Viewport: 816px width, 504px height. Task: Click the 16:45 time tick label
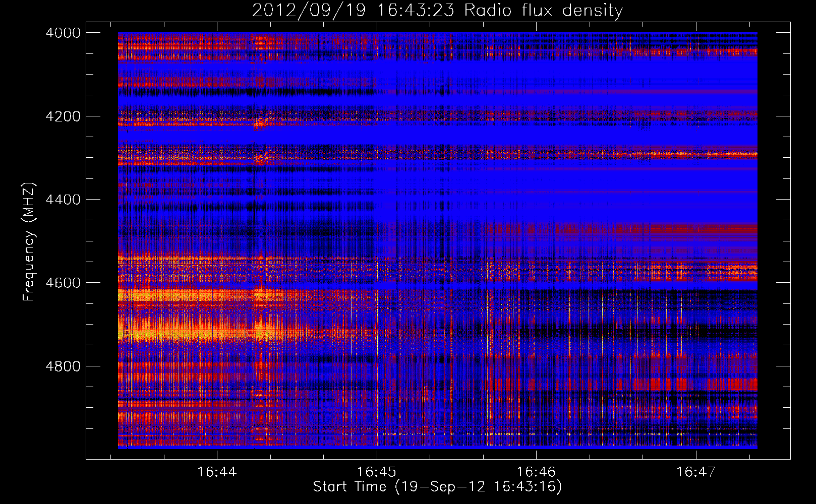click(x=377, y=472)
